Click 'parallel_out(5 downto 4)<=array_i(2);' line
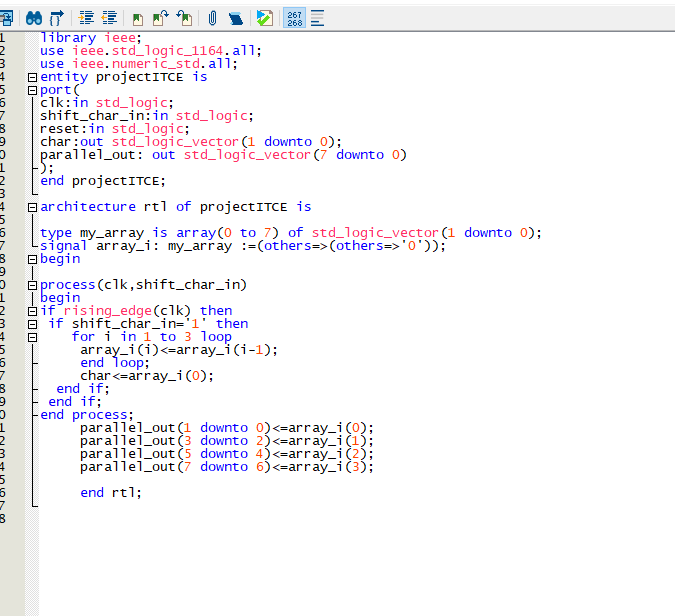 click(x=227, y=454)
